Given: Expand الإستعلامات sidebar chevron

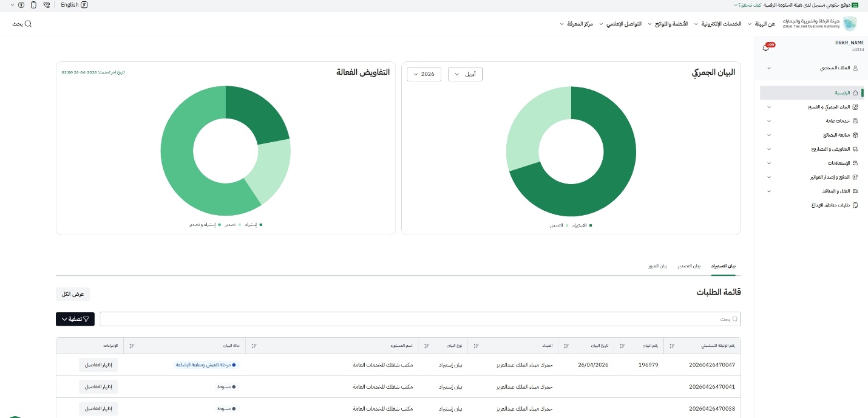Looking at the screenshot, I should point(769,163).
